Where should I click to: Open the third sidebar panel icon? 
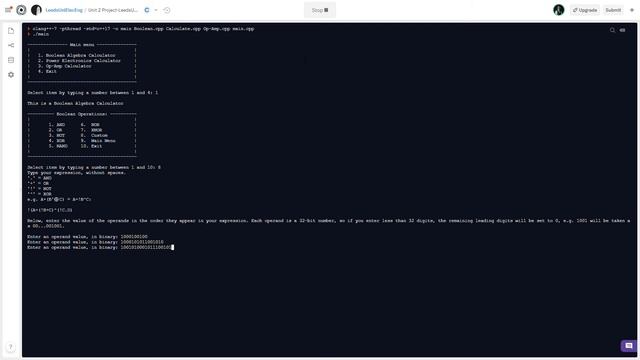(11, 60)
